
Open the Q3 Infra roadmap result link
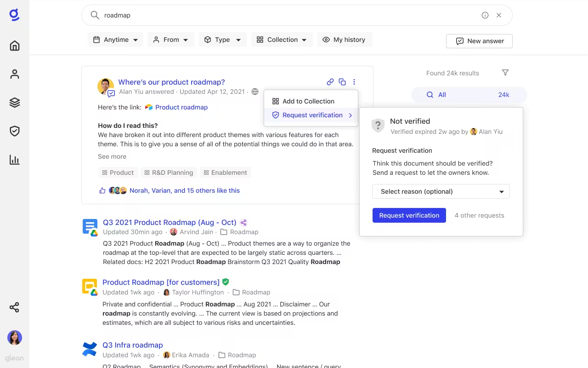(132, 345)
